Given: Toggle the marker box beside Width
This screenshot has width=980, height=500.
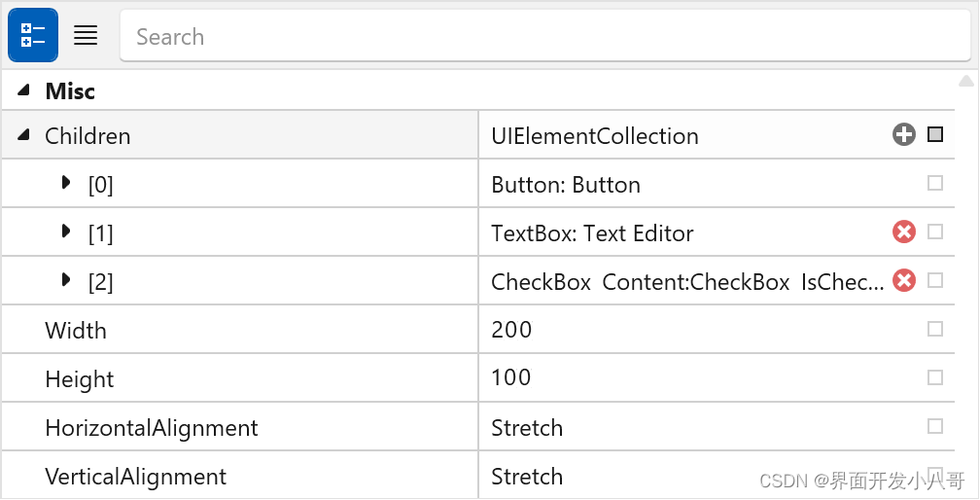Looking at the screenshot, I should pyautogui.click(x=935, y=329).
